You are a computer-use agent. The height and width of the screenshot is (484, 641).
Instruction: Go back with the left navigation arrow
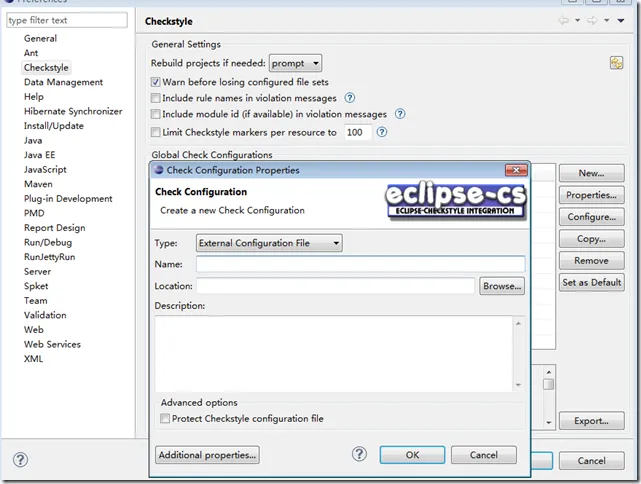563,20
